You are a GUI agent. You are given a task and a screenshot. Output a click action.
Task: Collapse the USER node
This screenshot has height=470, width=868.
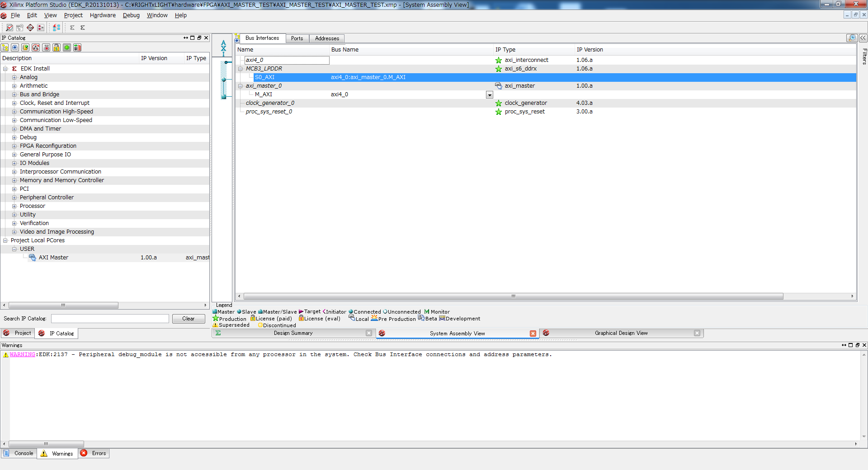(14, 249)
